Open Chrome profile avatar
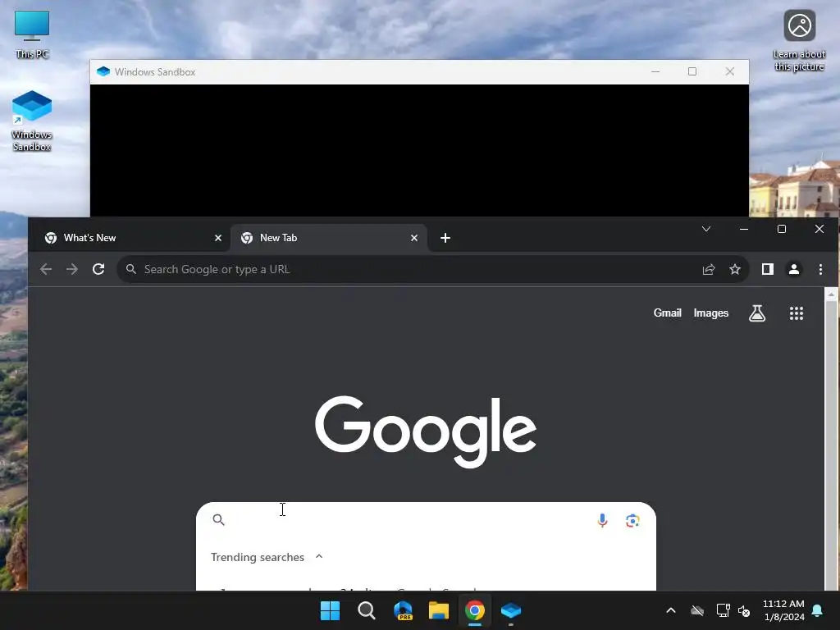The width and height of the screenshot is (840, 630). [x=794, y=269]
